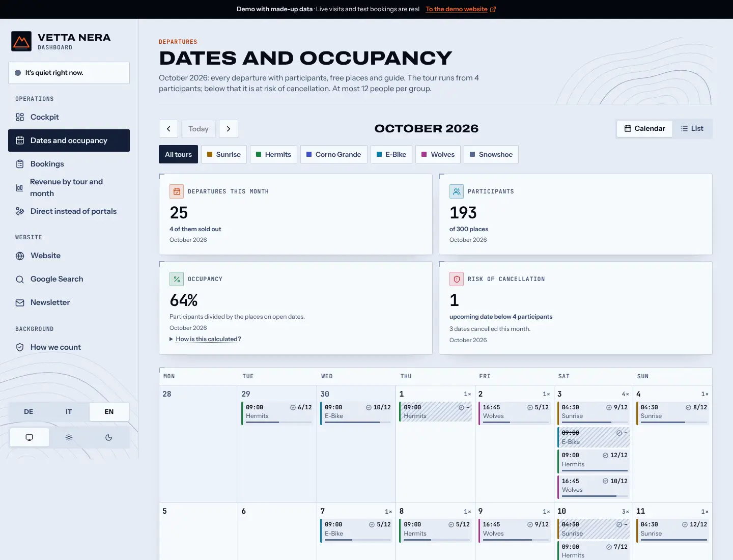The height and width of the screenshot is (560, 733).
Task: Open the 30th E-Bike 10/12 departure
Action: tap(357, 413)
